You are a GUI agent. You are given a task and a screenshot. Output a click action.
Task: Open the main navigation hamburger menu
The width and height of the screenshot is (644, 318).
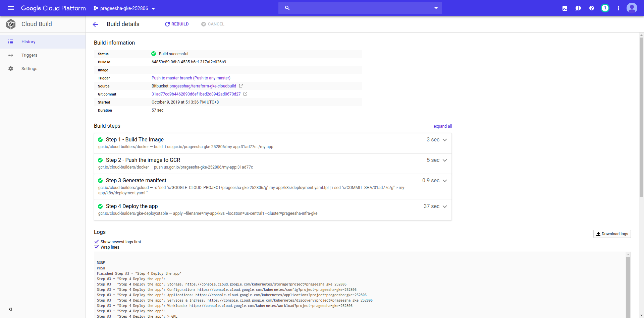tap(11, 8)
